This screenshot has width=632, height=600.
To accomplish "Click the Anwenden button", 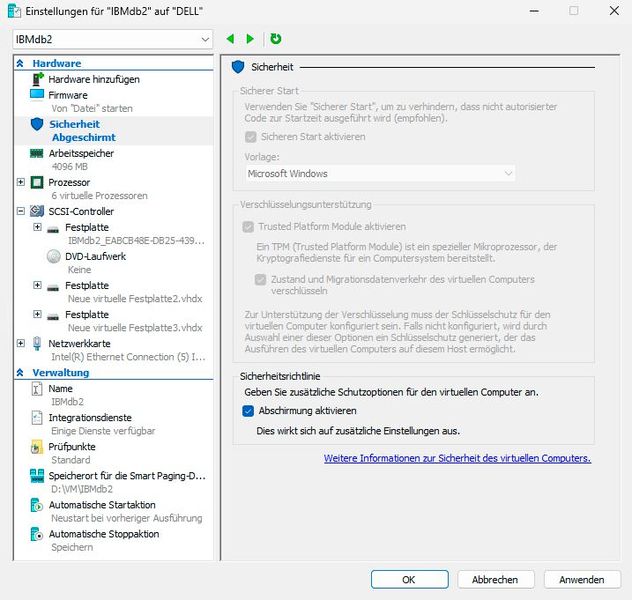I will point(582,579).
